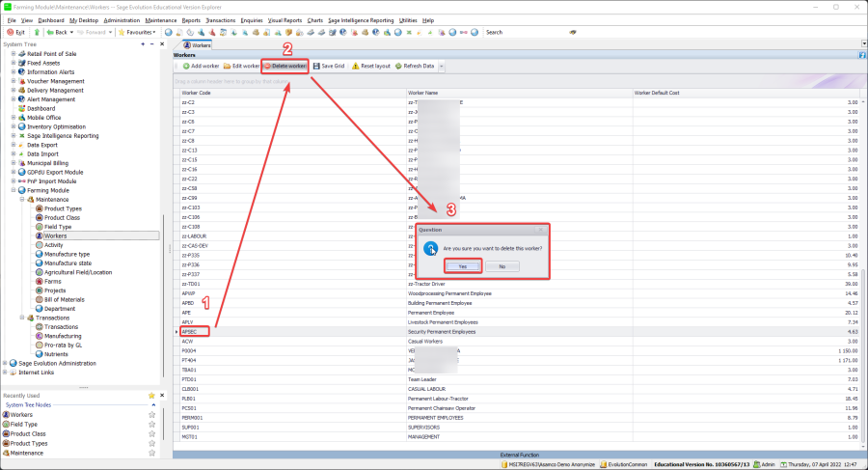This screenshot has height=470, width=868.
Task: Toggle favourite star for Field Type
Action: (151, 425)
